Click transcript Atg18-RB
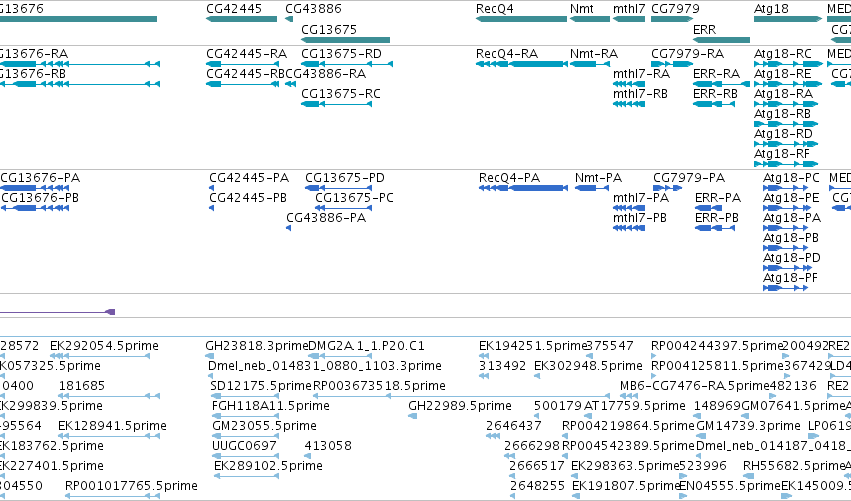Viewport: 851px width, 501px height. click(786, 124)
